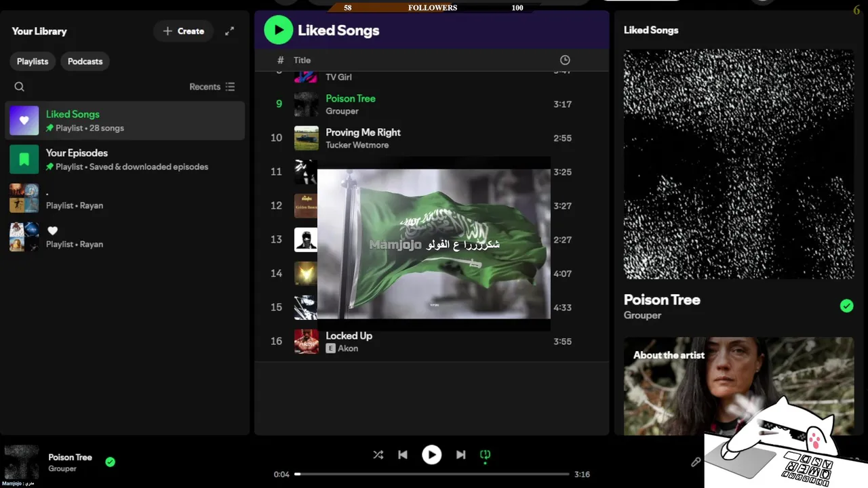Click Grouper name in player bar
The image size is (868, 488).
tap(62, 469)
